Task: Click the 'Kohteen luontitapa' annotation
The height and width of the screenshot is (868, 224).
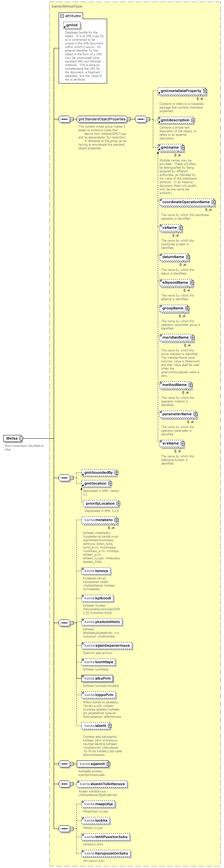Action: coord(96,669)
